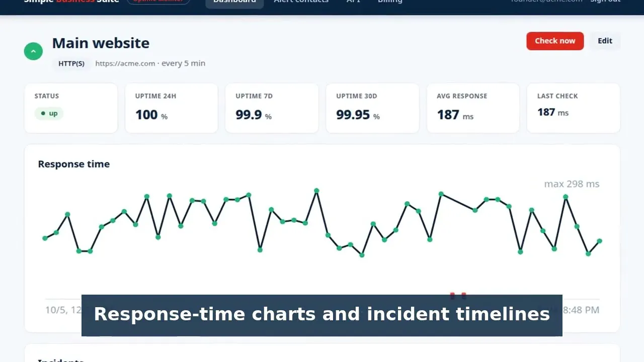The image size is (644, 362).
Task: Click the "UPTIME 24H" card label
Action: [x=156, y=96]
